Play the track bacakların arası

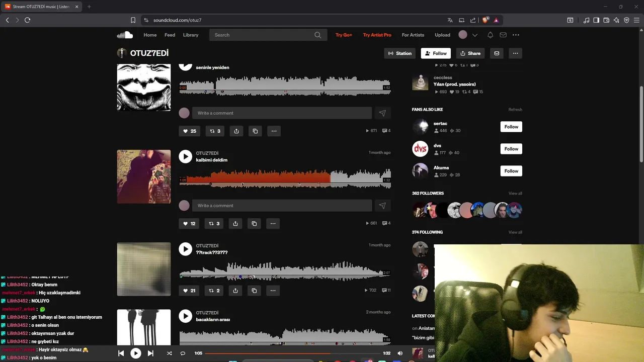(x=185, y=316)
